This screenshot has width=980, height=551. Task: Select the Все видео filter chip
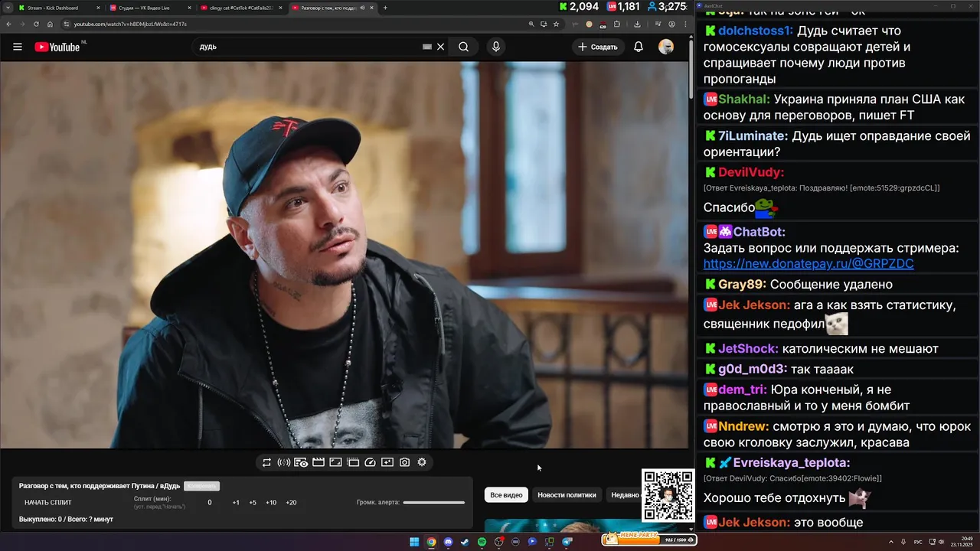pyautogui.click(x=506, y=495)
